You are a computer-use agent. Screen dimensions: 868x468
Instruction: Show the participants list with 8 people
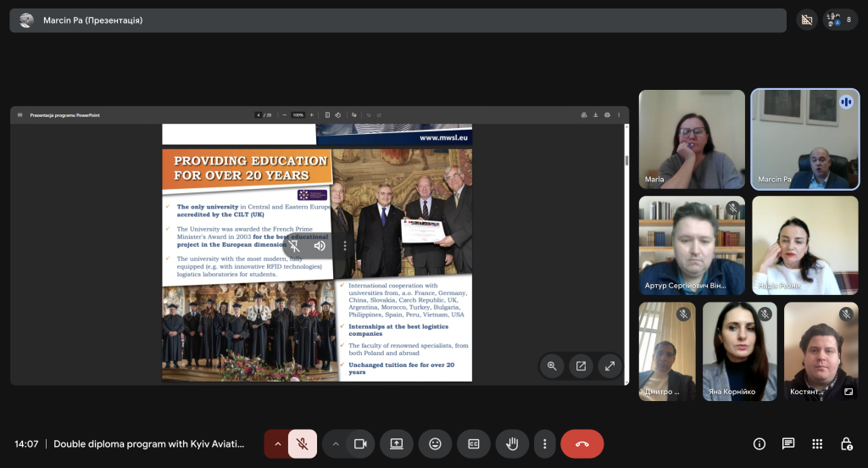(839, 19)
